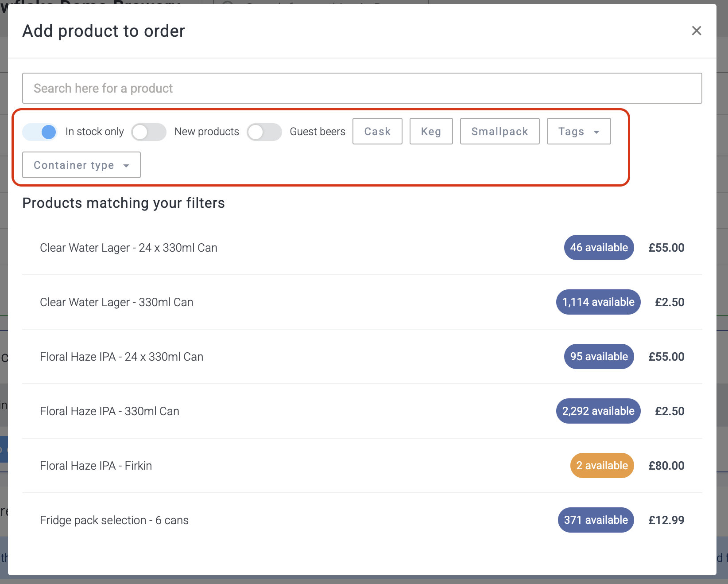The image size is (728, 584).
Task: Click the 1,114 available badge
Action: (x=598, y=302)
